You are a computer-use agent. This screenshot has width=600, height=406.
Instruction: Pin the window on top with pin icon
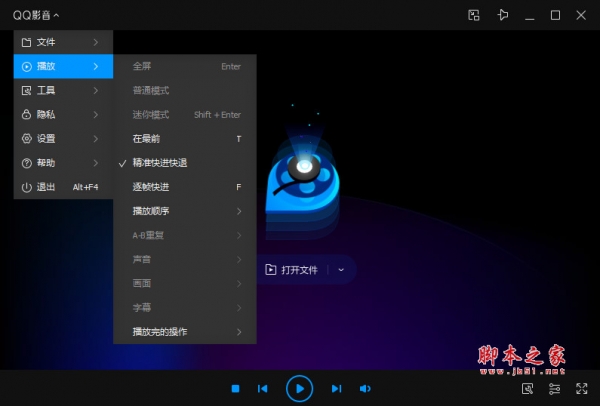503,15
